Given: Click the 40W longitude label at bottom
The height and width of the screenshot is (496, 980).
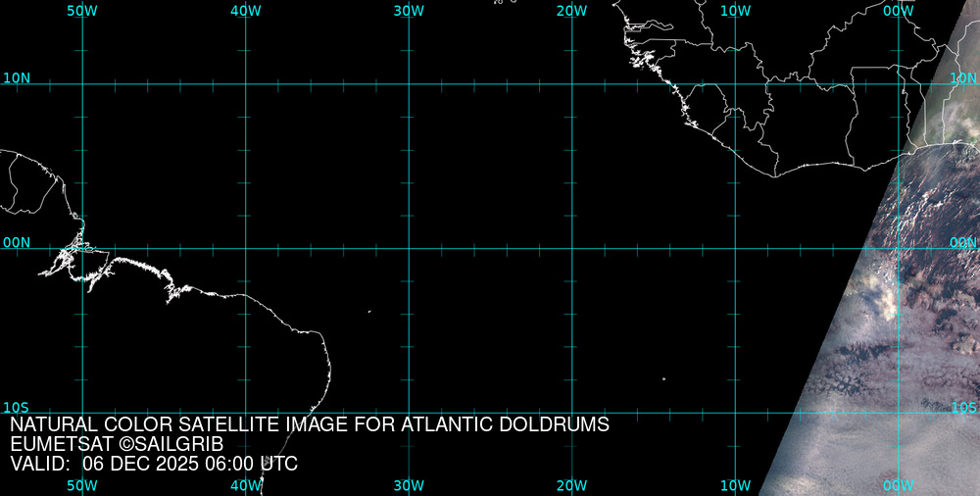Looking at the screenshot, I should (245, 485).
